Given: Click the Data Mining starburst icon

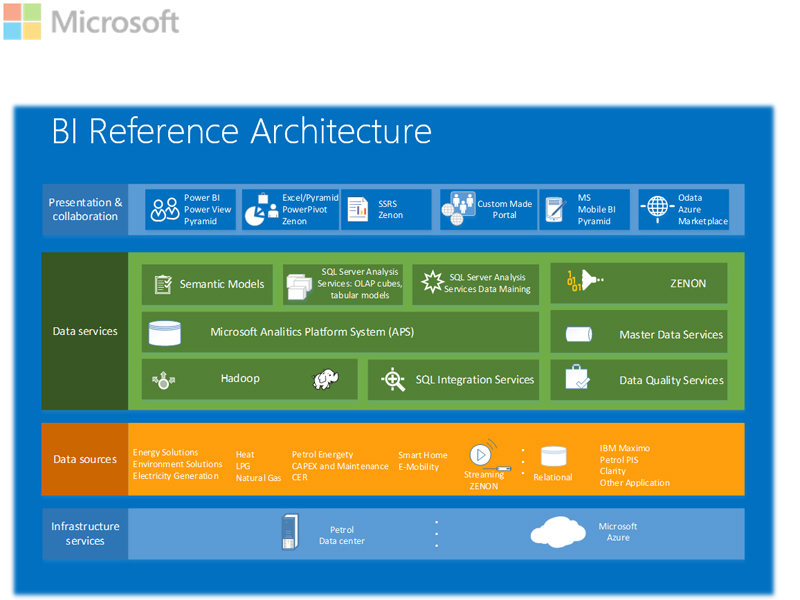Looking at the screenshot, I should click(x=433, y=282).
